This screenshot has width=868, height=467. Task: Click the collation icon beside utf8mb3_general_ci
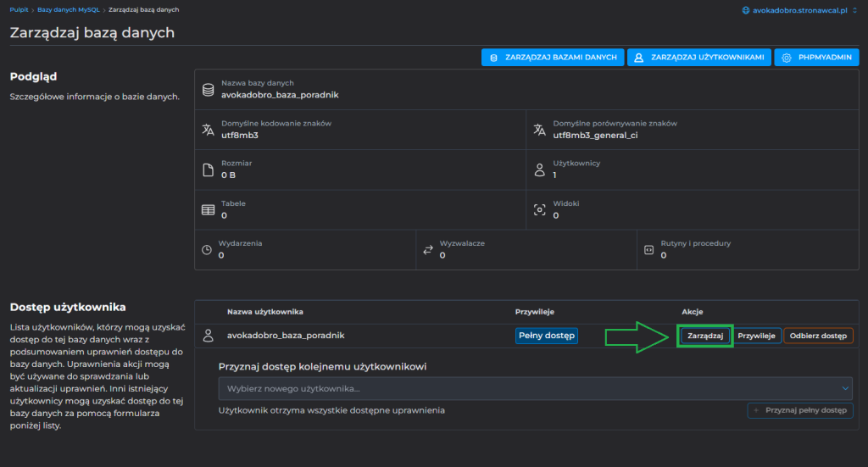click(539, 129)
